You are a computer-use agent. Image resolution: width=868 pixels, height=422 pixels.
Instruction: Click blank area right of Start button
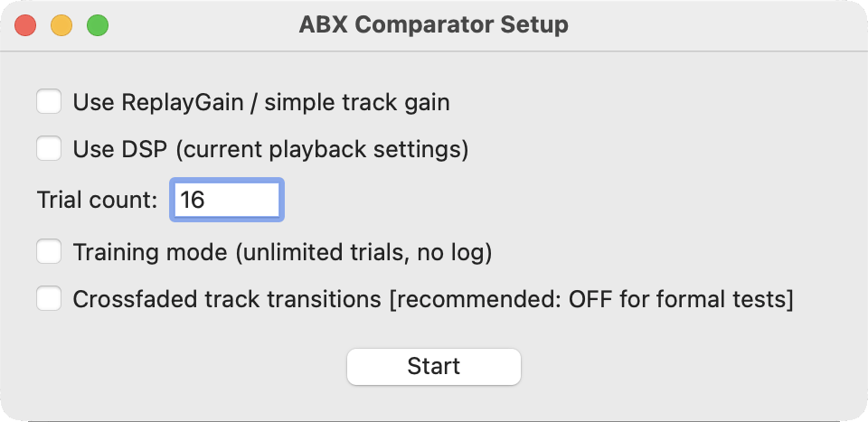tap(687, 367)
